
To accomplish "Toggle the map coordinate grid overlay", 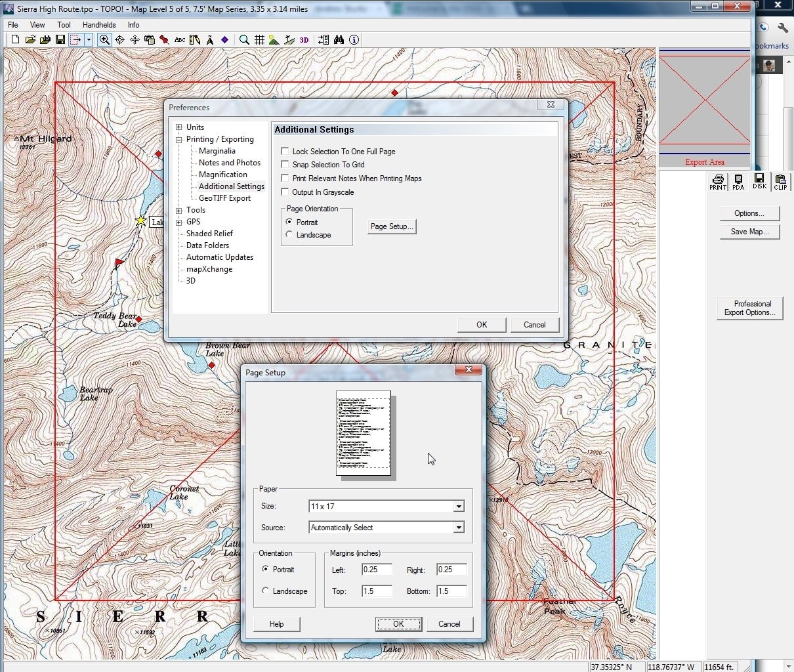I will click(x=258, y=39).
